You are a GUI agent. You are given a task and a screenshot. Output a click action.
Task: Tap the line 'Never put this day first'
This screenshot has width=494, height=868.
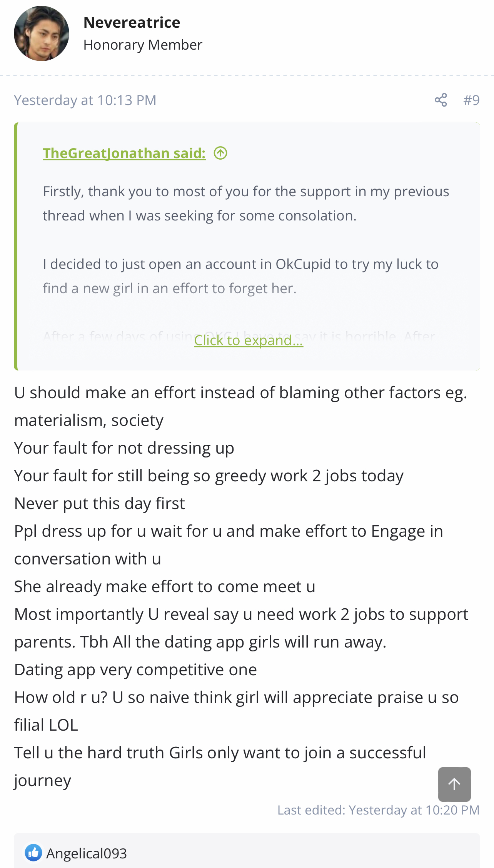point(100,504)
